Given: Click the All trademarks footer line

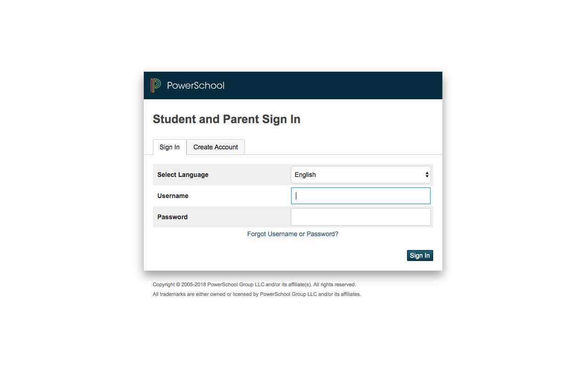Looking at the screenshot, I should point(257,294).
